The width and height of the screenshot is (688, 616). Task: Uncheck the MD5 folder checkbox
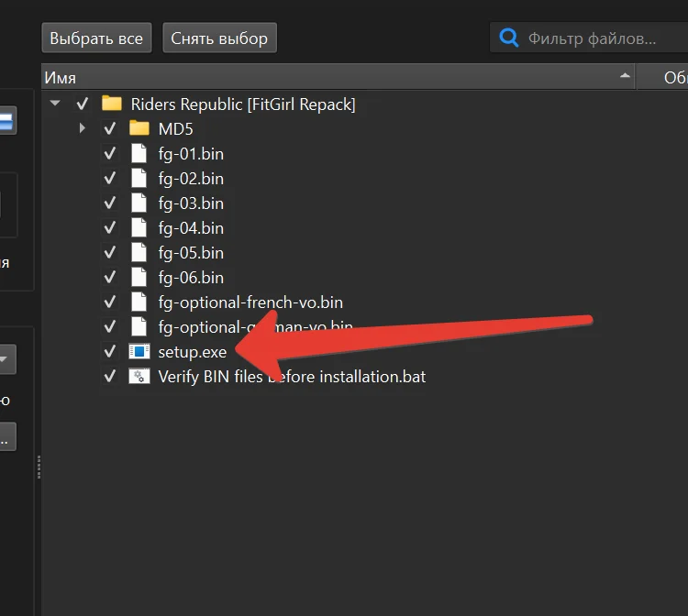[x=110, y=128]
